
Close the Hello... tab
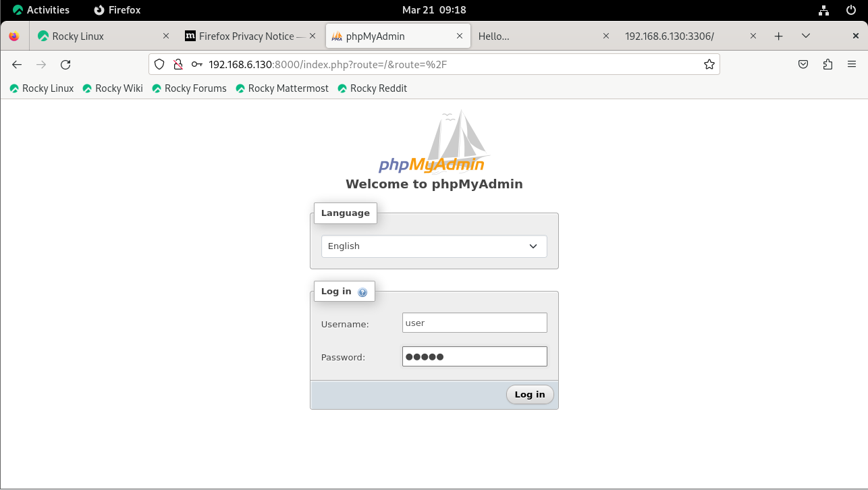click(605, 36)
